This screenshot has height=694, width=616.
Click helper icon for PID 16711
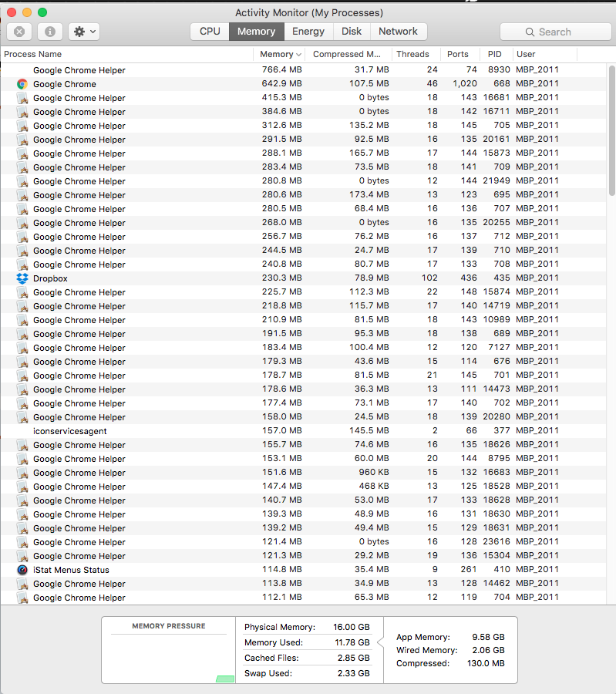22,112
